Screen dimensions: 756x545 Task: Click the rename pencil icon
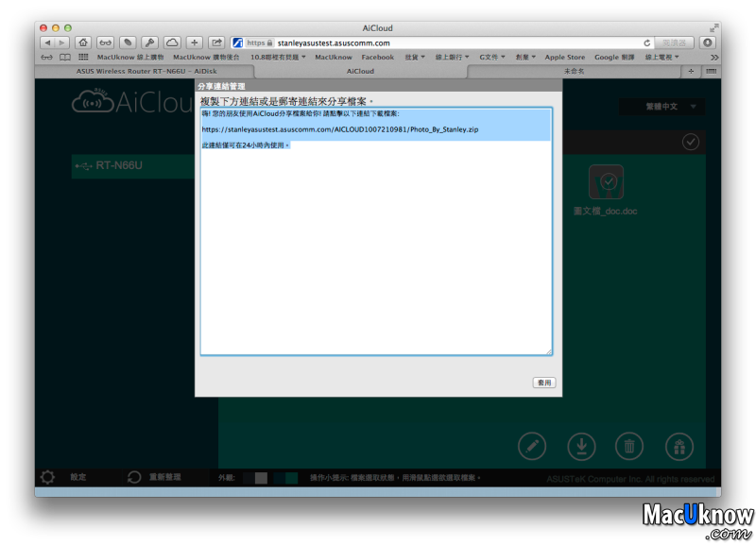532,445
